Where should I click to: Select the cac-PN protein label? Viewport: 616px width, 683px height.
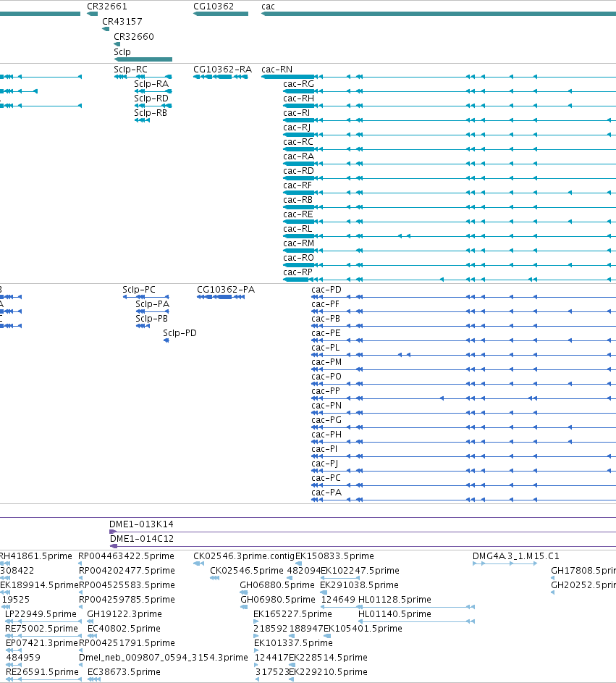(x=326, y=406)
